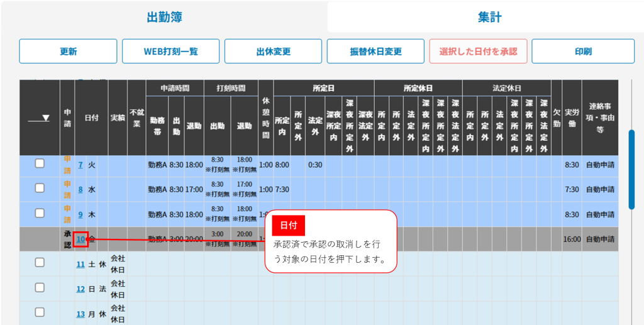Image resolution: width=644 pixels, height=325 pixels.
Task: Click the vertical scrollbar thumb
Action: (x=631, y=168)
